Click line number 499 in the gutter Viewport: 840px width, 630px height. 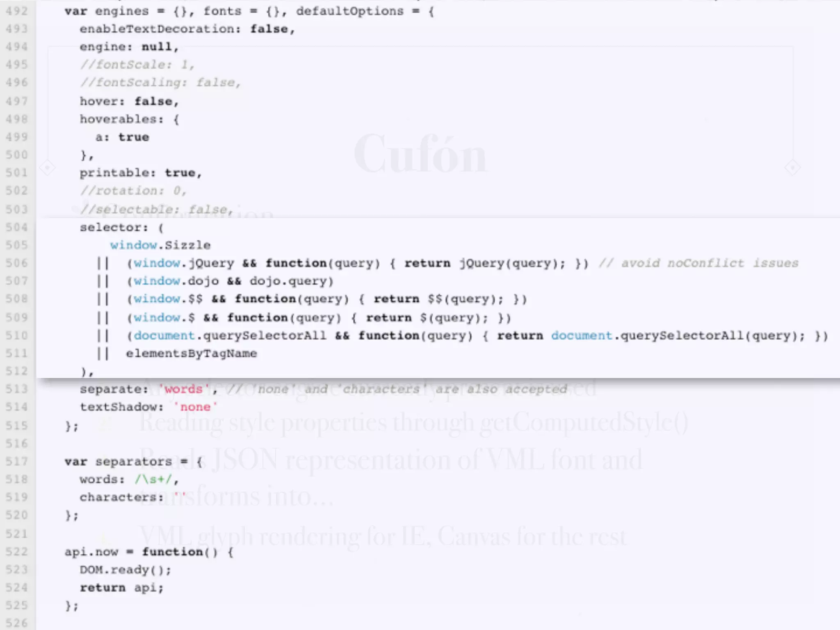(x=17, y=137)
